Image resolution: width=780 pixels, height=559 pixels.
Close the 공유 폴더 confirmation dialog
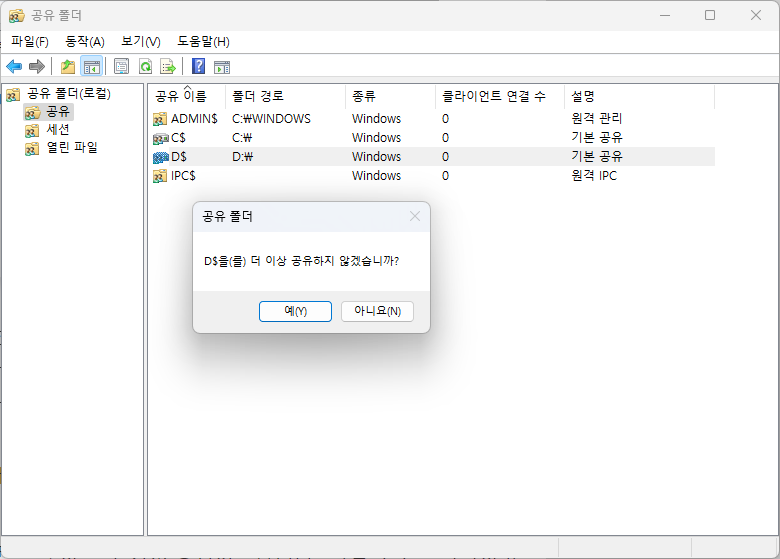click(x=414, y=216)
